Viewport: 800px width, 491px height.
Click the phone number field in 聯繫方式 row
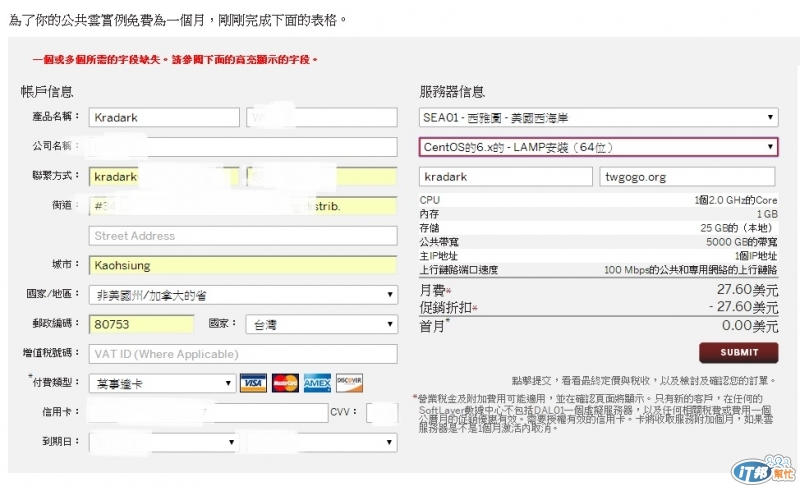[322, 177]
